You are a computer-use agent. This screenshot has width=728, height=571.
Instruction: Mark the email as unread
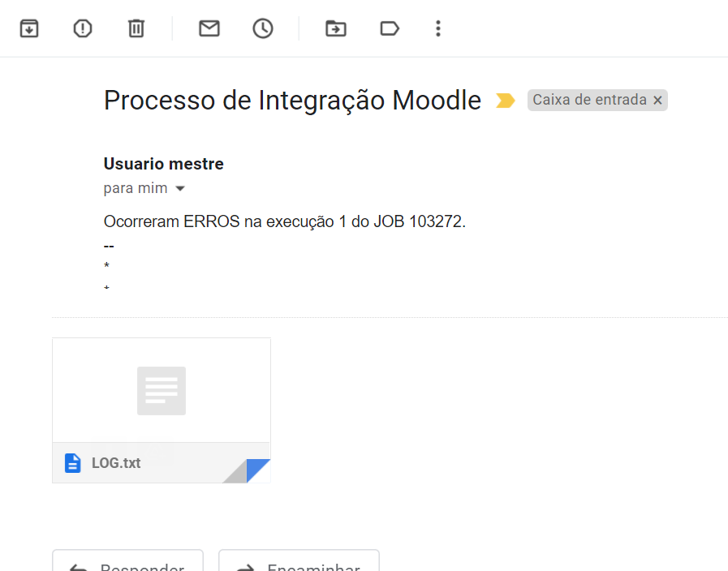point(209,28)
